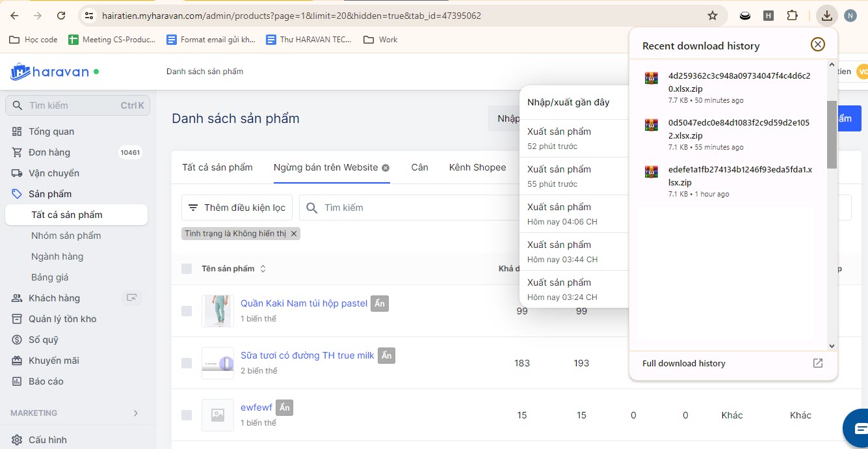Select the Quần Kaki Nam product checkbox
This screenshot has width=868, height=449.
pos(187,311)
